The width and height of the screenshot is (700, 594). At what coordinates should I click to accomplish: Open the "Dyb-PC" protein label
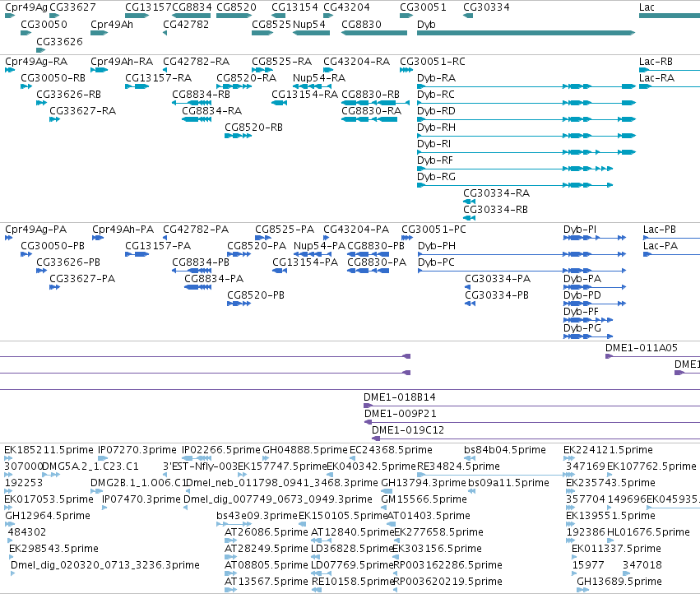(x=436, y=262)
